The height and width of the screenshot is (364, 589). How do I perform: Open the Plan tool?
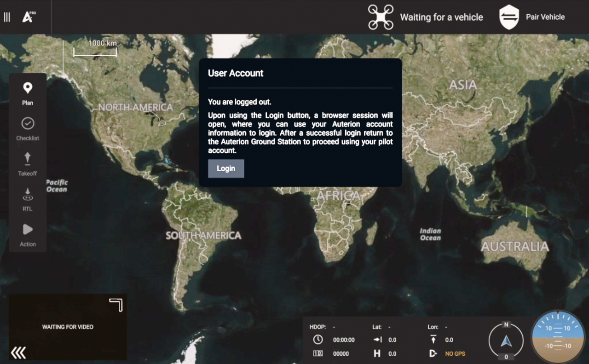click(28, 94)
